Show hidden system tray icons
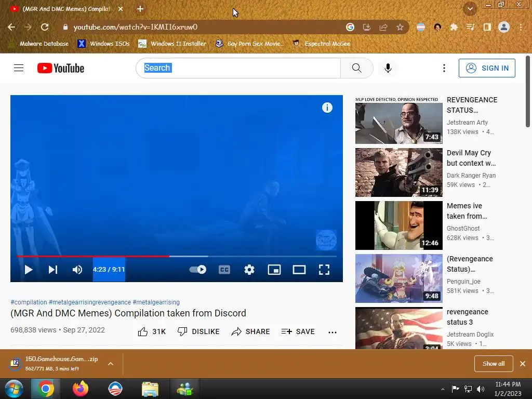 click(x=443, y=389)
